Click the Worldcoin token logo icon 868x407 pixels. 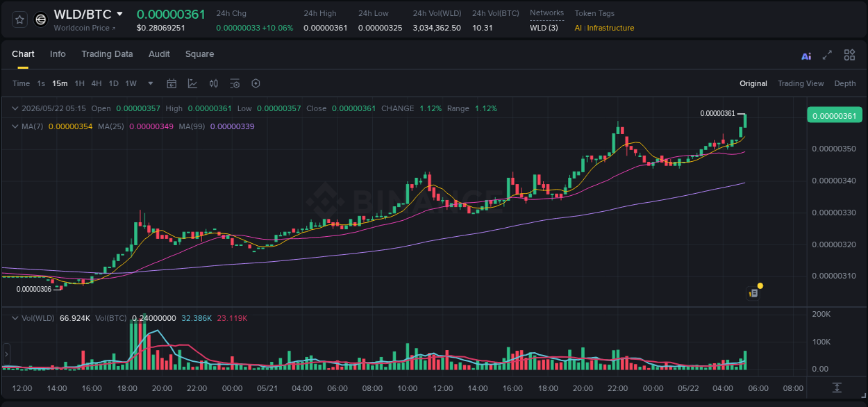coord(41,19)
